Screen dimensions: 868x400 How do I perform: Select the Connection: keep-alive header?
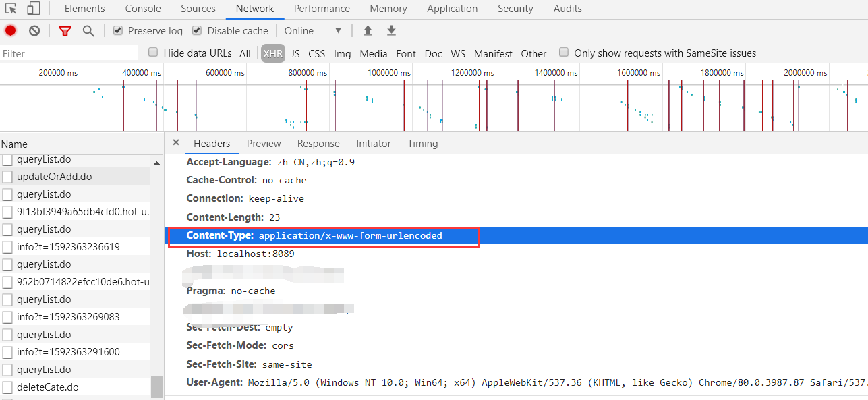click(x=245, y=198)
